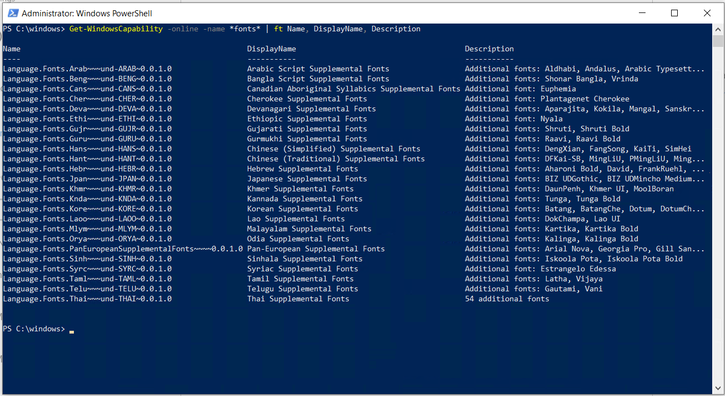This screenshot has height=396, width=725.
Task: Select Language.Fonts.Khmr~~~und-KHMR~0.0.1.0 entry
Action: point(87,189)
